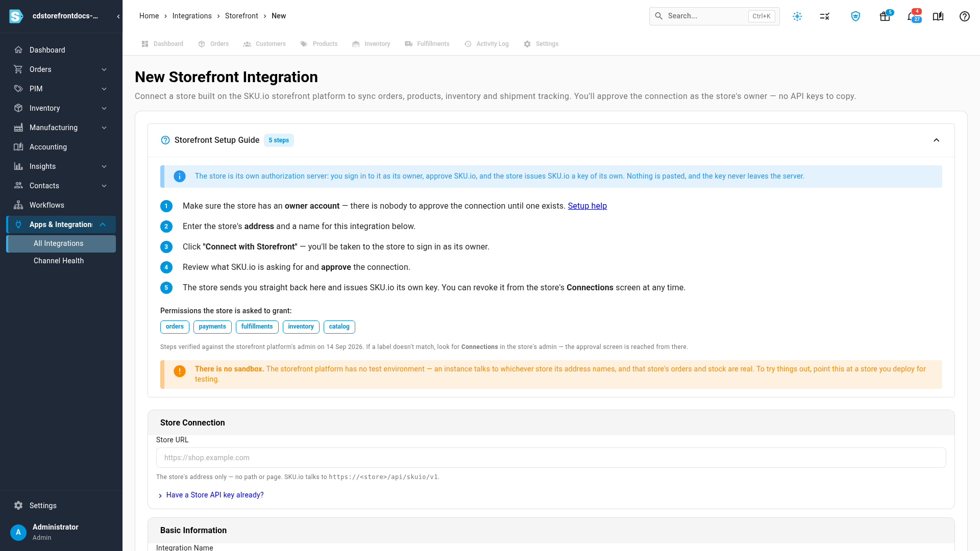Open the Settings tab in top bar
Screen dimensions: 980x551
[541, 44]
